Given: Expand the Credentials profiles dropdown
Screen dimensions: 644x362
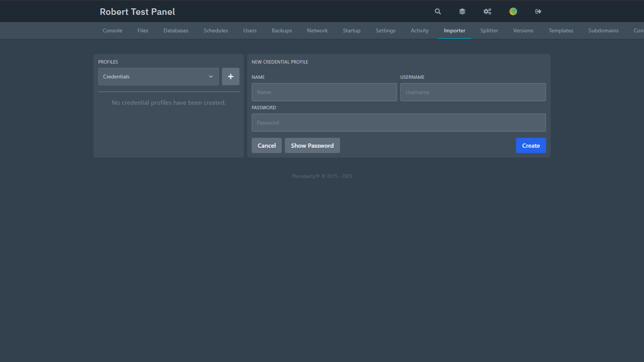Looking at the screenshot, I should pos(158,77).
